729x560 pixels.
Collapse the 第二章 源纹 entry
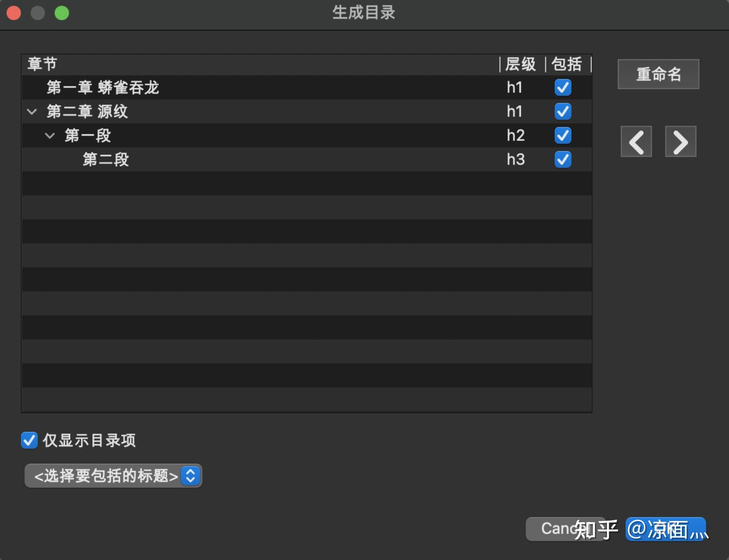click(x=32, y=111)
